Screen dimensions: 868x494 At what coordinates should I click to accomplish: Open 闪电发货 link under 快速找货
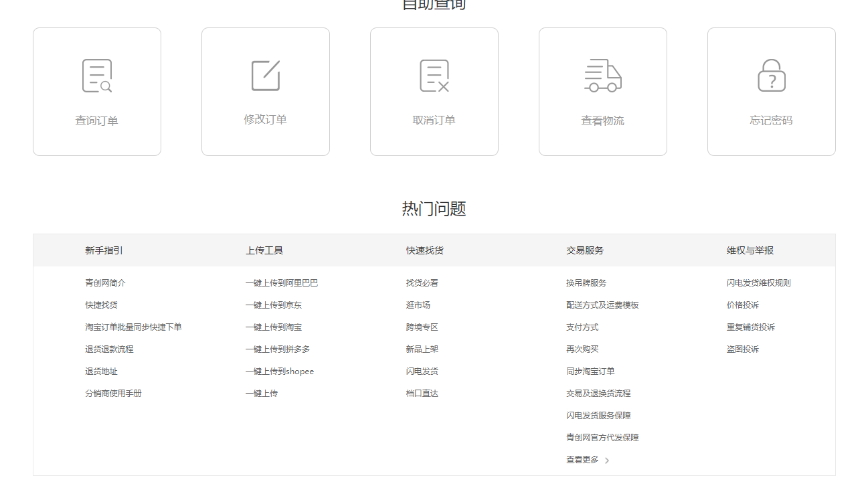coord(422,372)
